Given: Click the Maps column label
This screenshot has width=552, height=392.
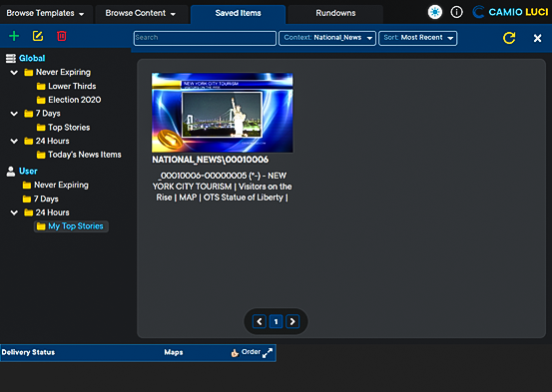Looking at the screenshot, I should point(174,352).
